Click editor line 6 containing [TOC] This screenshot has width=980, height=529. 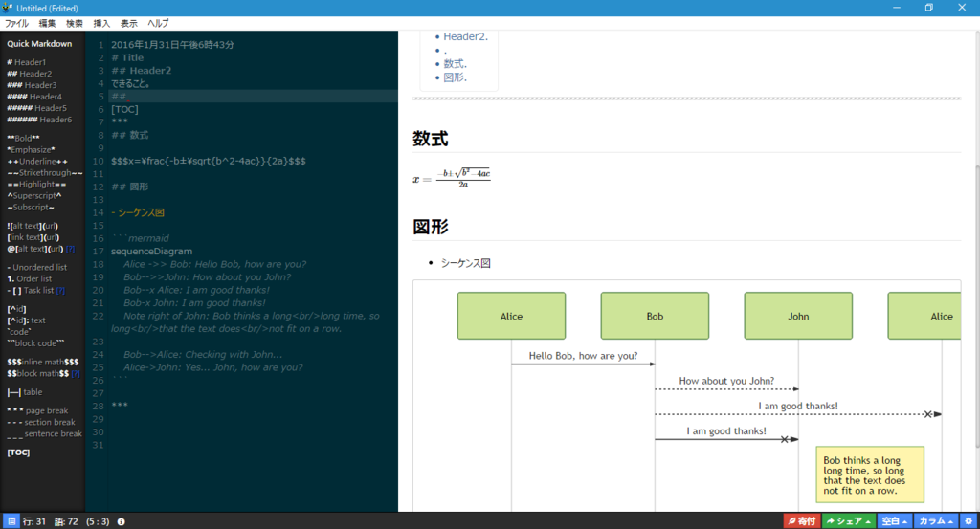click(x=253, y=109)
